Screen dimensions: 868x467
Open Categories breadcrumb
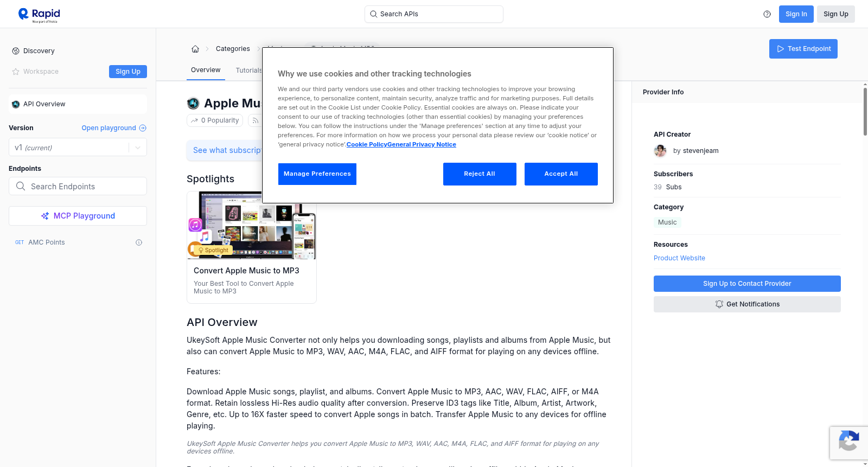tap(233, 49)
